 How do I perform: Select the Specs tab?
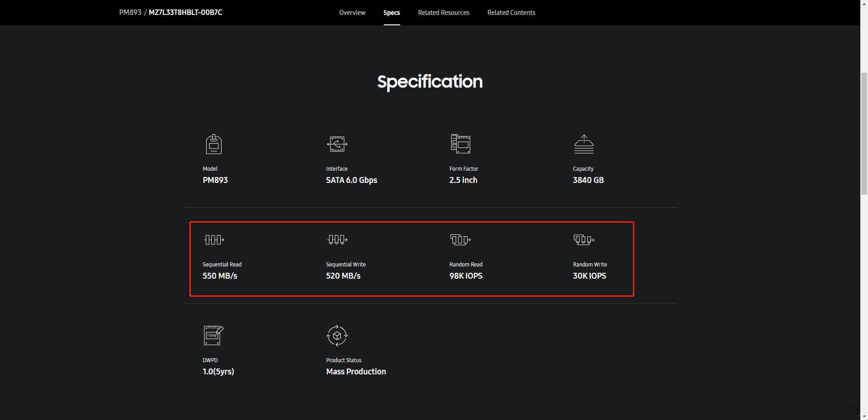[392, 13]
